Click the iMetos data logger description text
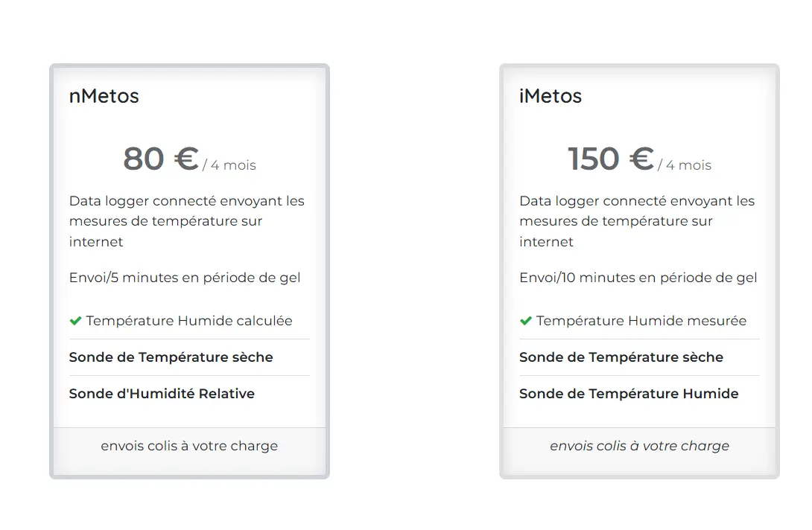 [x=637, y=221]
